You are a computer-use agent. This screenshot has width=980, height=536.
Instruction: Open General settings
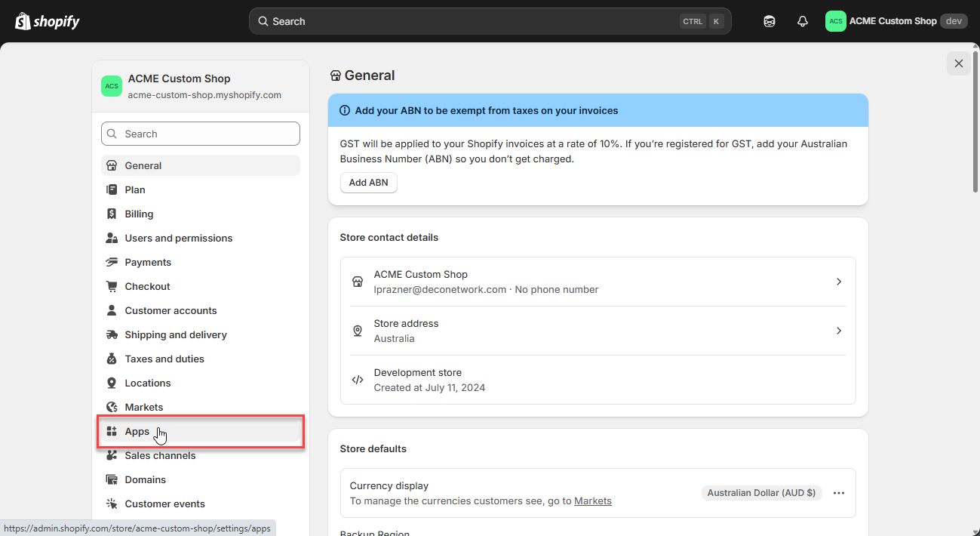[x=201, y=165]
